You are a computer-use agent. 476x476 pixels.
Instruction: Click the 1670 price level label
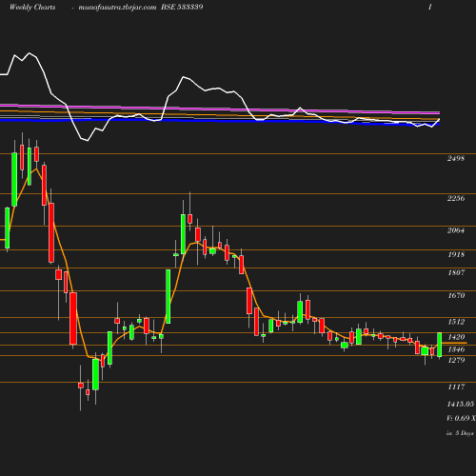(x=456, y=295)
